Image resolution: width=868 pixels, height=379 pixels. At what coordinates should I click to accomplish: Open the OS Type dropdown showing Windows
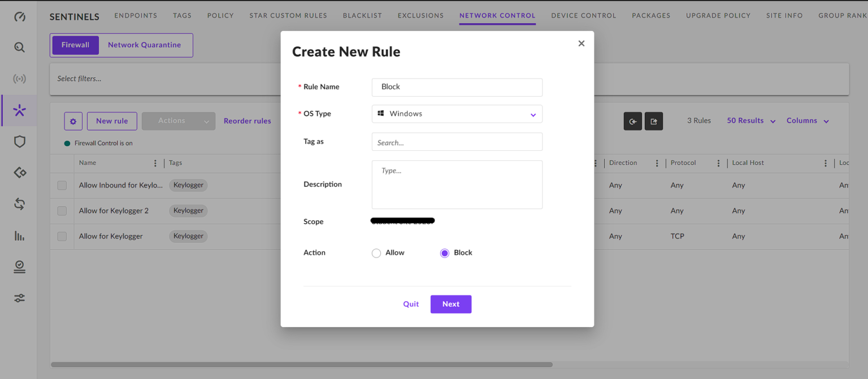(x=457, y=114)
